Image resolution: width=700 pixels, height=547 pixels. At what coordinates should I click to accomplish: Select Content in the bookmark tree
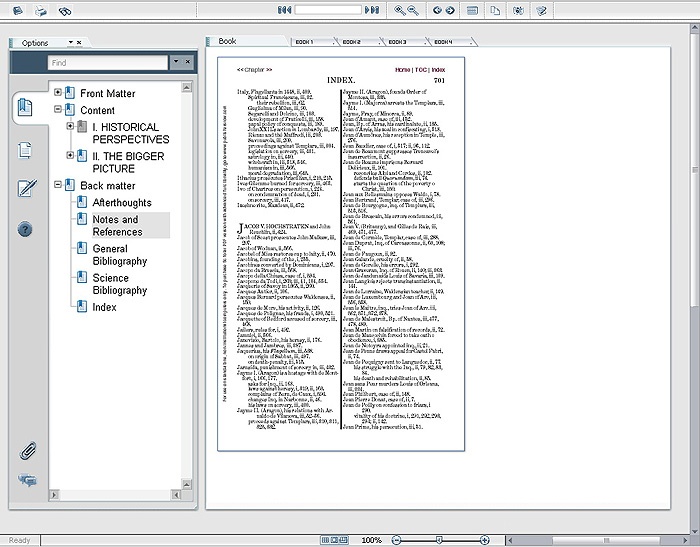pos(97,110)
